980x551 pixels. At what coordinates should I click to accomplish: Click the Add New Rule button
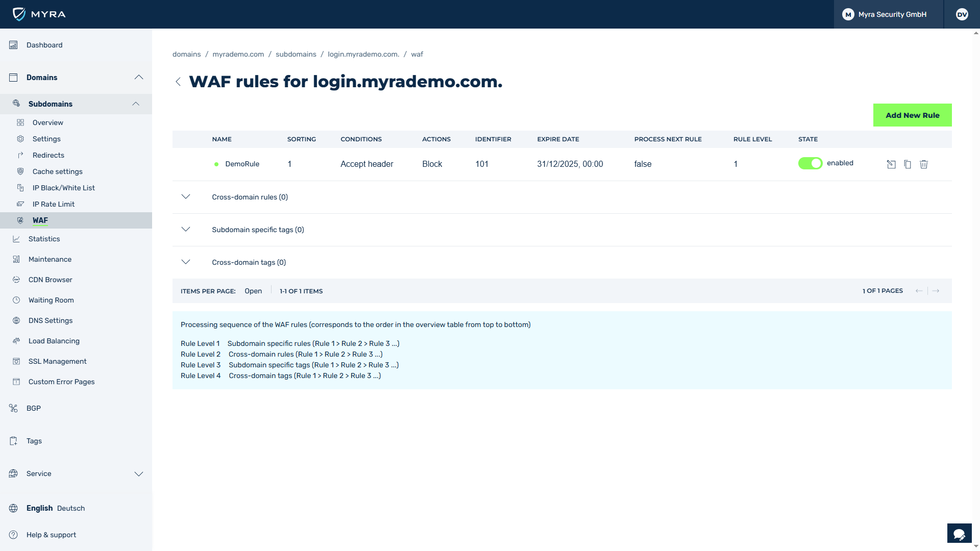(x=912, y=115)
